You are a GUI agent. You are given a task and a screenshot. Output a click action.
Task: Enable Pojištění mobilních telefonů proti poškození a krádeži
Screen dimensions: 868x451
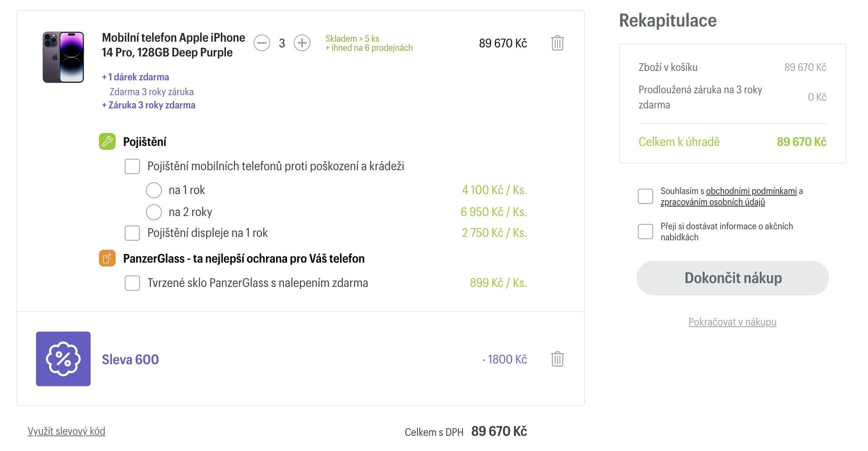(132, 166)
